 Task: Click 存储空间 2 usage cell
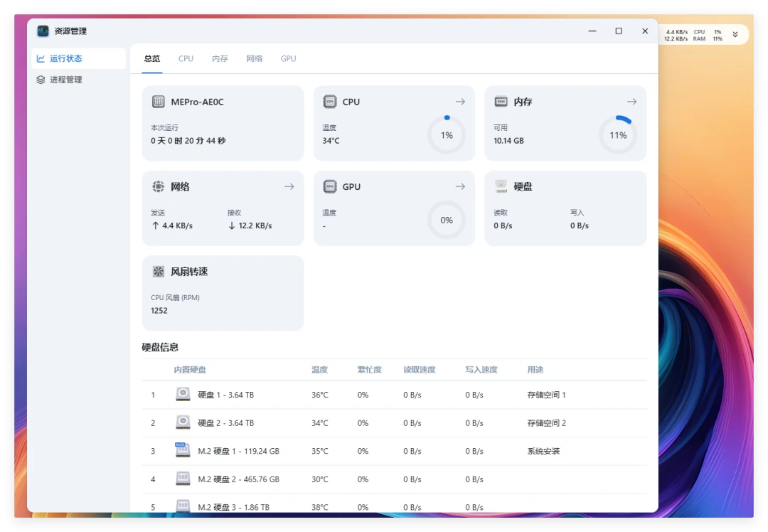point(546,422)
